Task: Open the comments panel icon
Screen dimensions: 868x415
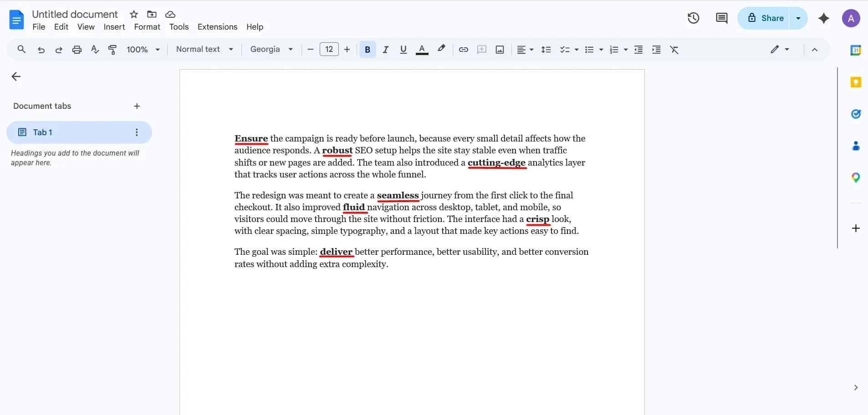Action: coord(721,18)
